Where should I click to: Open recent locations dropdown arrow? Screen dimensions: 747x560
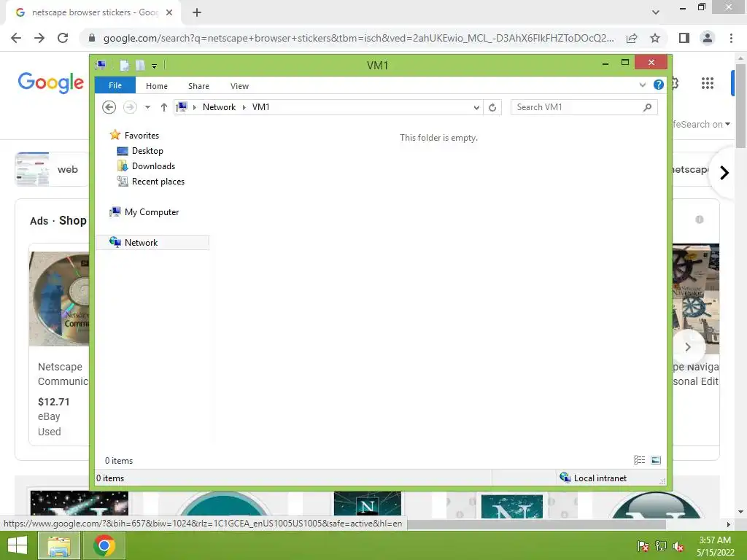click(147, 107)
